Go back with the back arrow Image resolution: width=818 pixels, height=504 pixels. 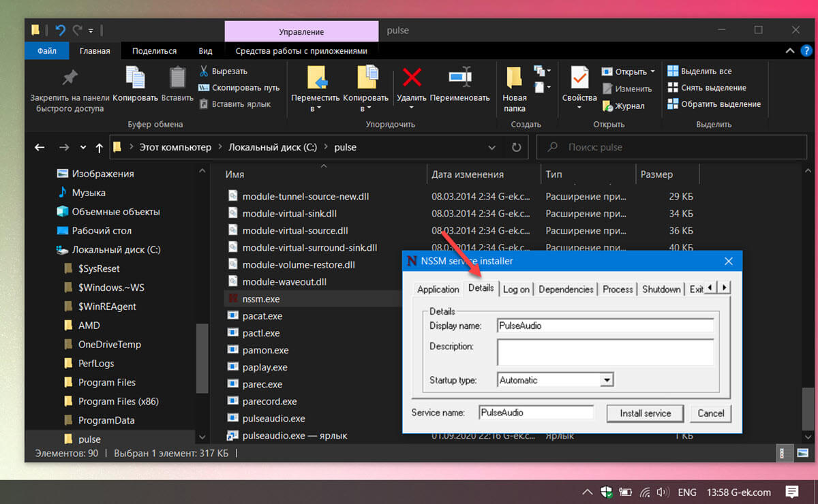(x=40, y=147)
